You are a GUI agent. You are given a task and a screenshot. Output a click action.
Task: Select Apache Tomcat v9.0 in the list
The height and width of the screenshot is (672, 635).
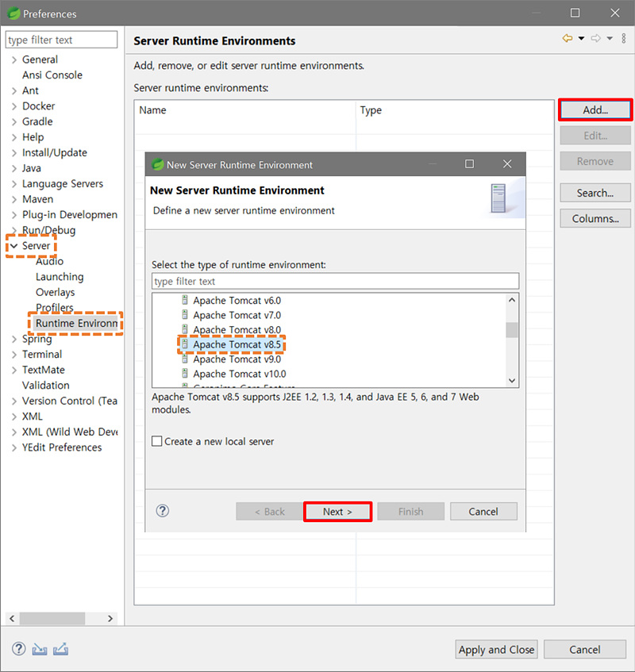click(x=237, y=359)
